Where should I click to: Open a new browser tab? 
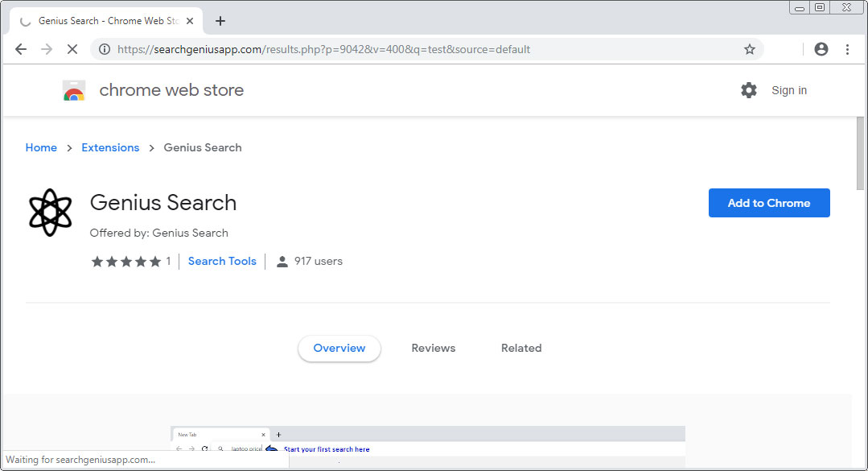(x=220, y=20)
